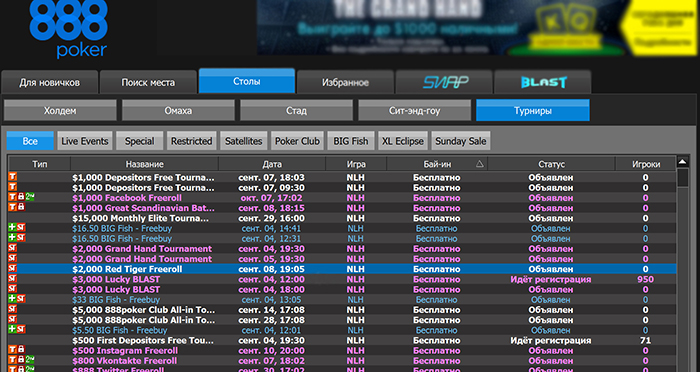Click the scrollbar up arrow of tournament list

click(x=683, y=162)
